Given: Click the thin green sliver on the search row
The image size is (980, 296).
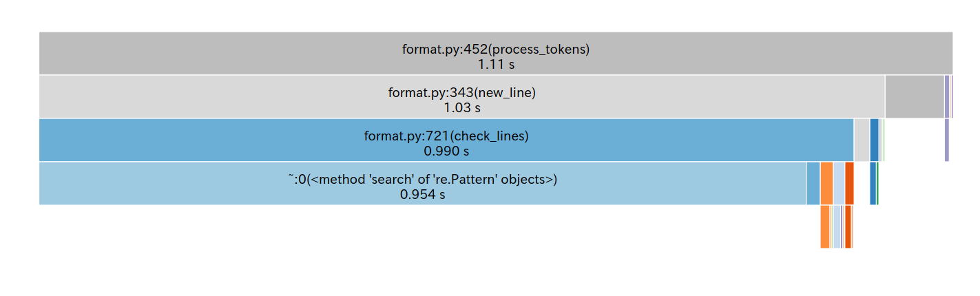Looking at the screenshot, I should 877,183.
